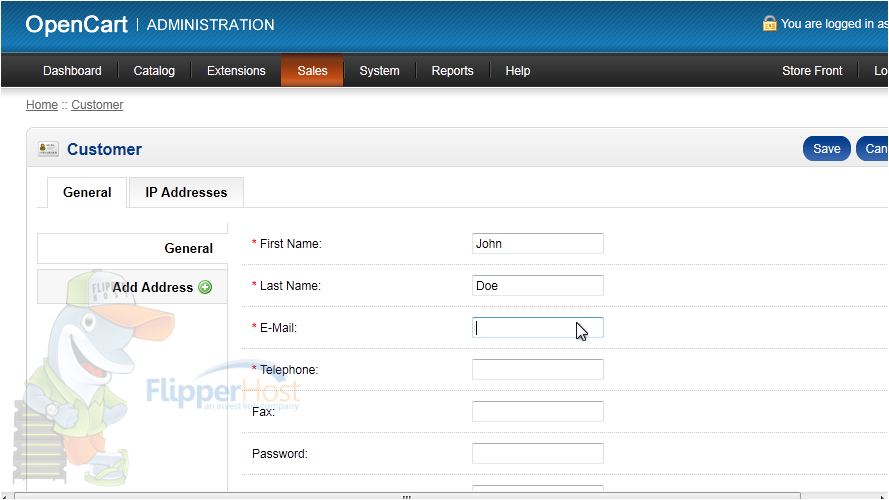Open the System menu
This screenshot has height=500, width=889.
[x=379, y=71]
